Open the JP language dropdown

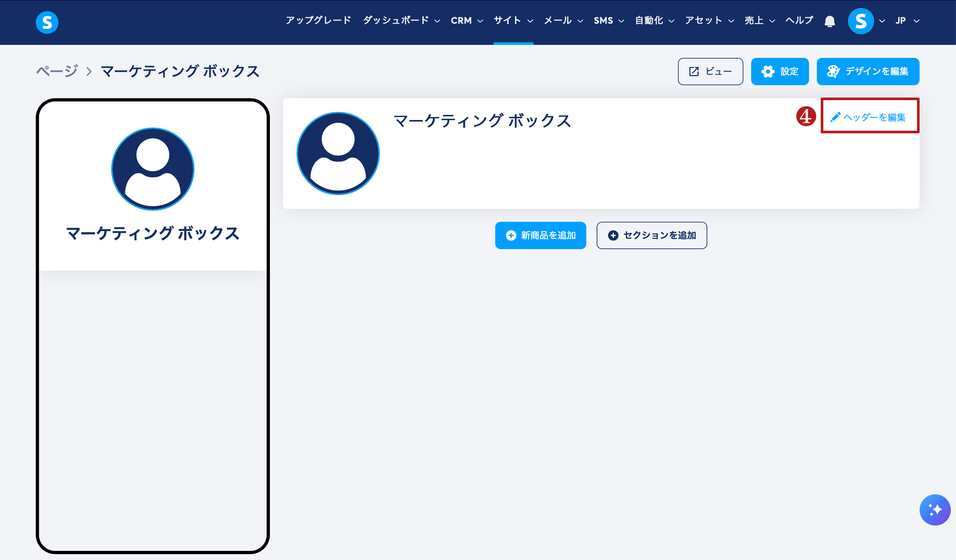[907, 20]
